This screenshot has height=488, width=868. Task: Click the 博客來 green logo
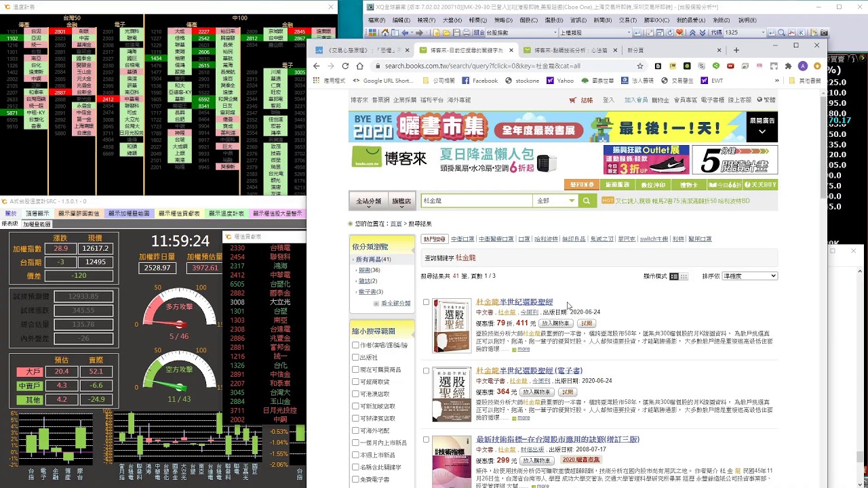coord(389,158)
